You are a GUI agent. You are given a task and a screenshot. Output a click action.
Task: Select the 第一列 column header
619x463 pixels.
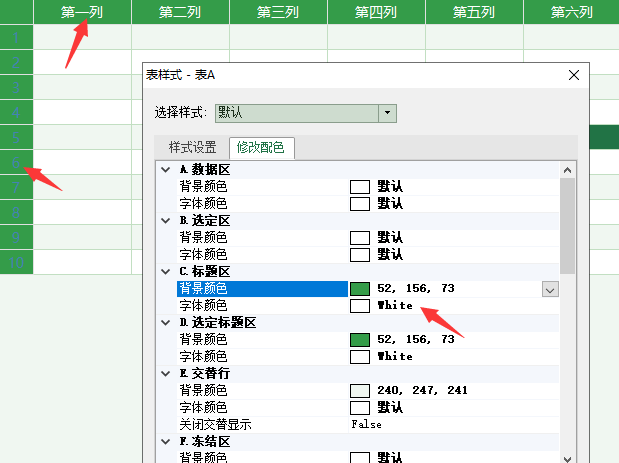point(82,12)
